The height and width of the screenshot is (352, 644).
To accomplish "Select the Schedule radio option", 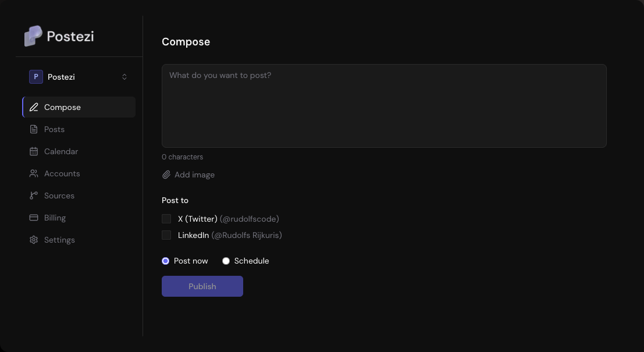I will point(226,261).
